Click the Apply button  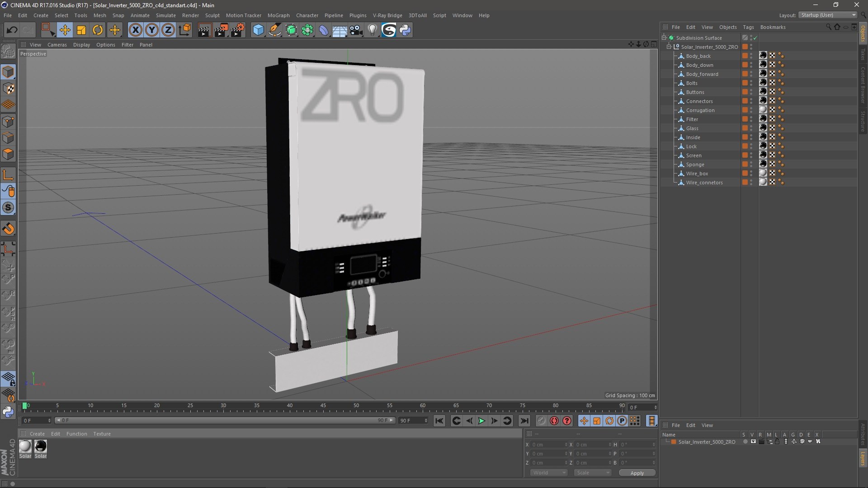tap(637, 473)
